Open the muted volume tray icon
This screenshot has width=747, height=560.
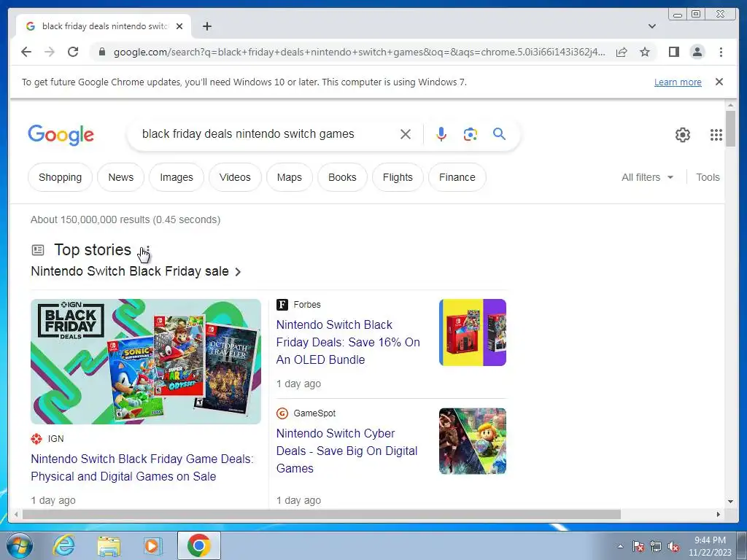[x=673, y=546]
